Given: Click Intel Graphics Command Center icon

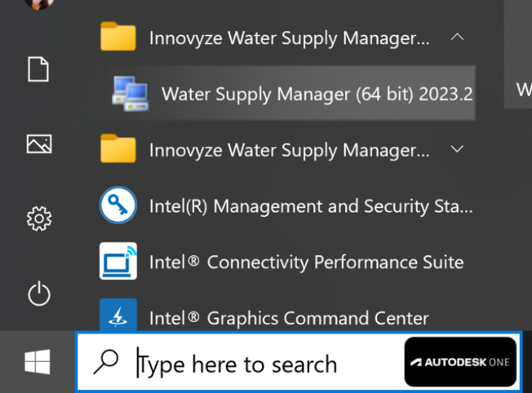Looking at the screenshot, I should pos(118,317).
